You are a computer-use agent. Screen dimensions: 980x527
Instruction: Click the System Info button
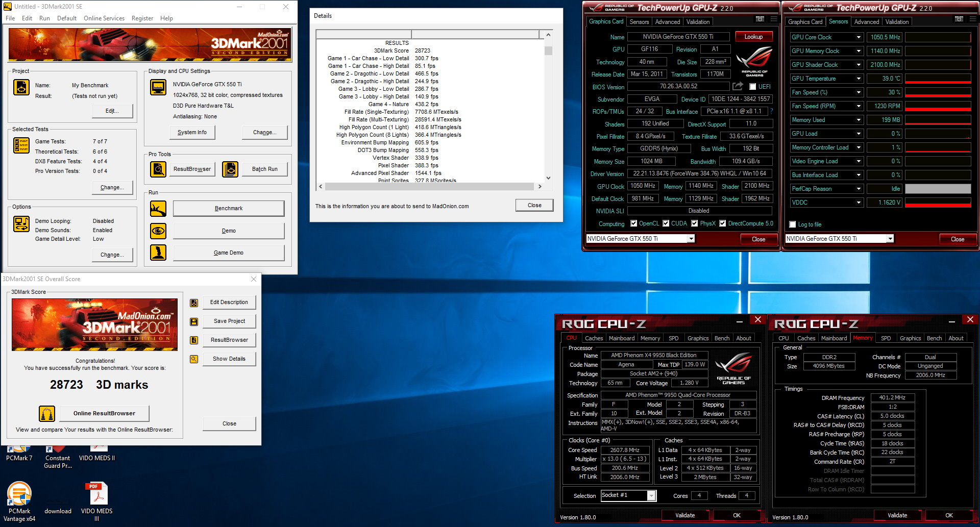click(192, 132)
